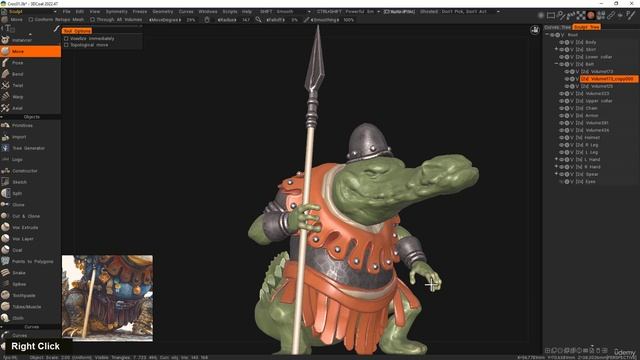
Task: Open the Edit menu
Action: [80, 12]
